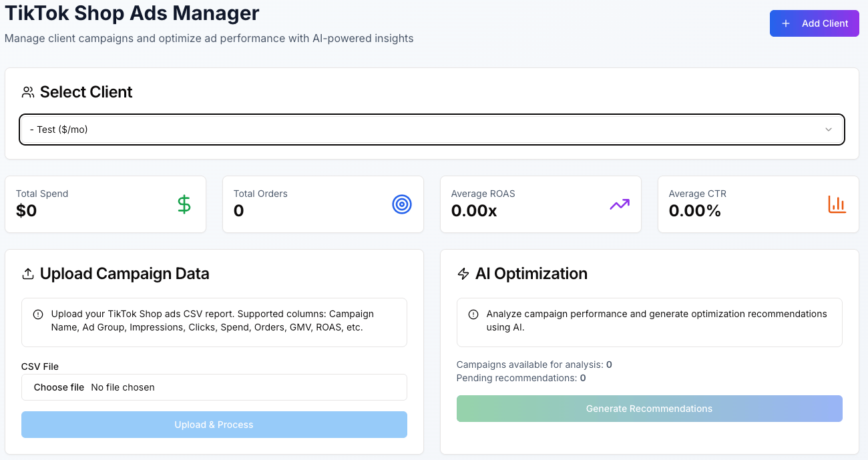Viewport: 868px width, 460px height.
Task: Click the 0.00% CTR value
Action: pyautogui.click(x=695, y=211)
